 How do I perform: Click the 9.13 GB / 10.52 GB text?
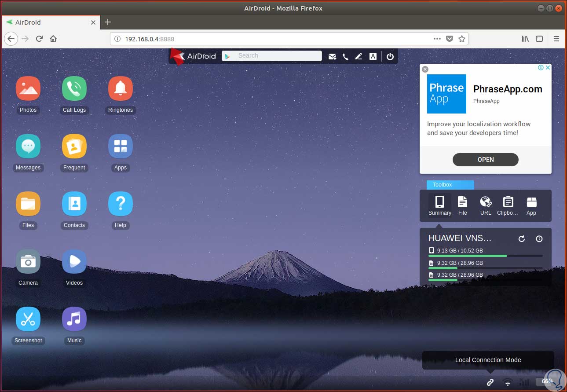[460, 251]
